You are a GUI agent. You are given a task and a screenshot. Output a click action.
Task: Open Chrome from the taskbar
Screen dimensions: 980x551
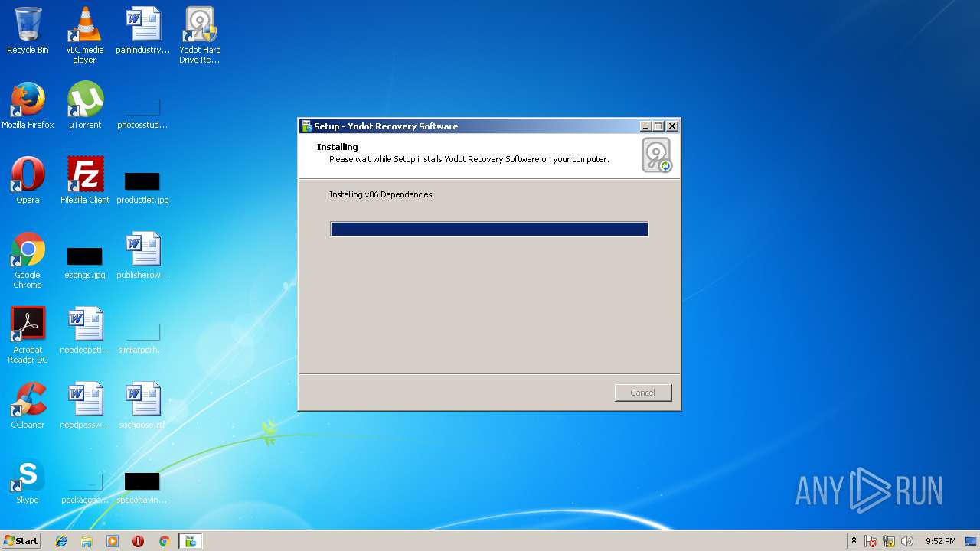pyautogui.click(x=164, y=541)
